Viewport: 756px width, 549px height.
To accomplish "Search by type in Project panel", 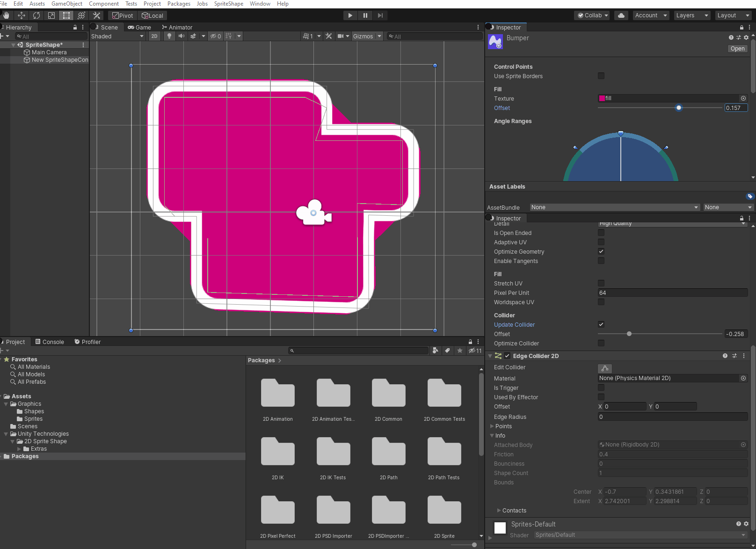I will (436, 351).
